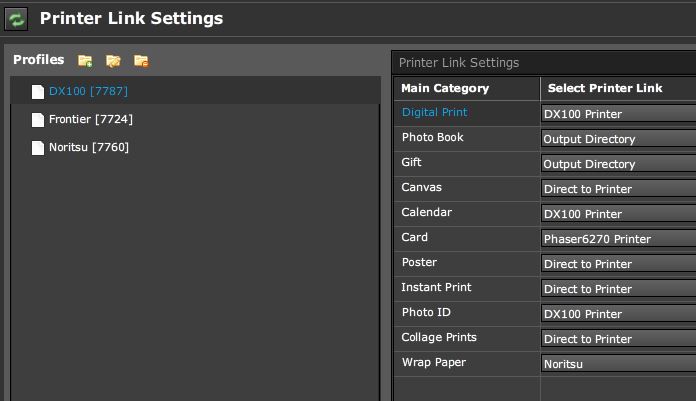Open Calendar printer link dropdown
This screenshot has height=401, width=696.
tap(618, 214)
